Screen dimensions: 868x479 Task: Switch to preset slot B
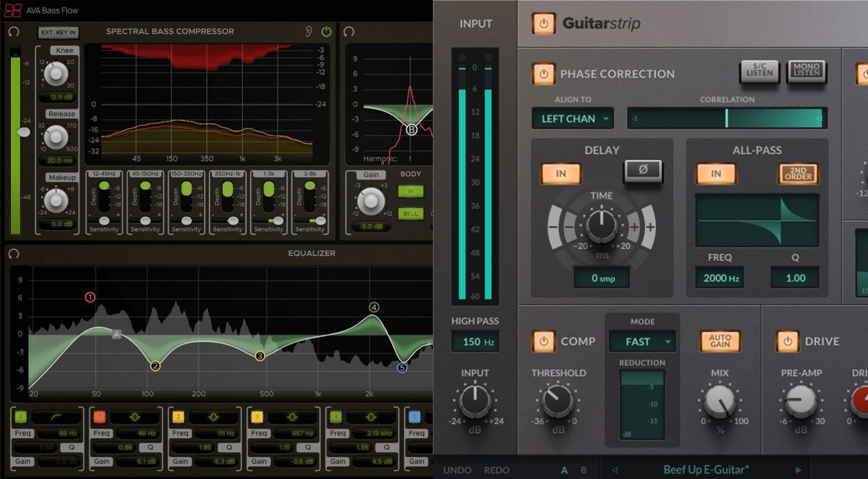583,470
